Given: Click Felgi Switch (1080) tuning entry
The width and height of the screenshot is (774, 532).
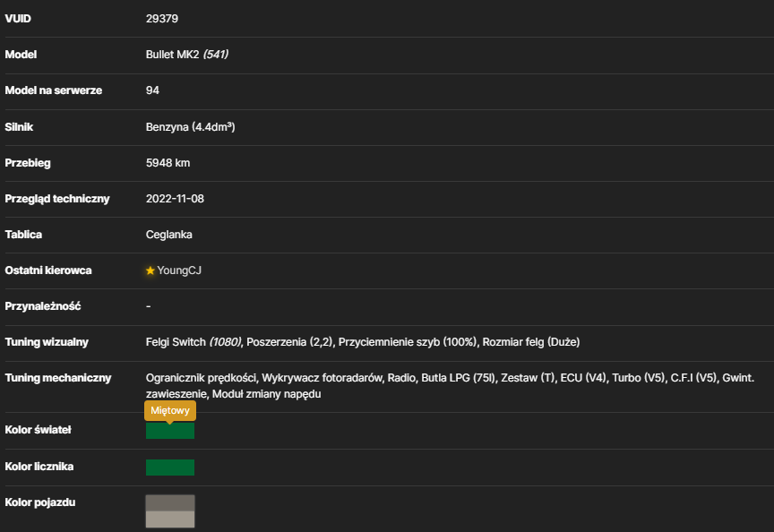Looking at the screenshot, I should [x=193, y=342].
